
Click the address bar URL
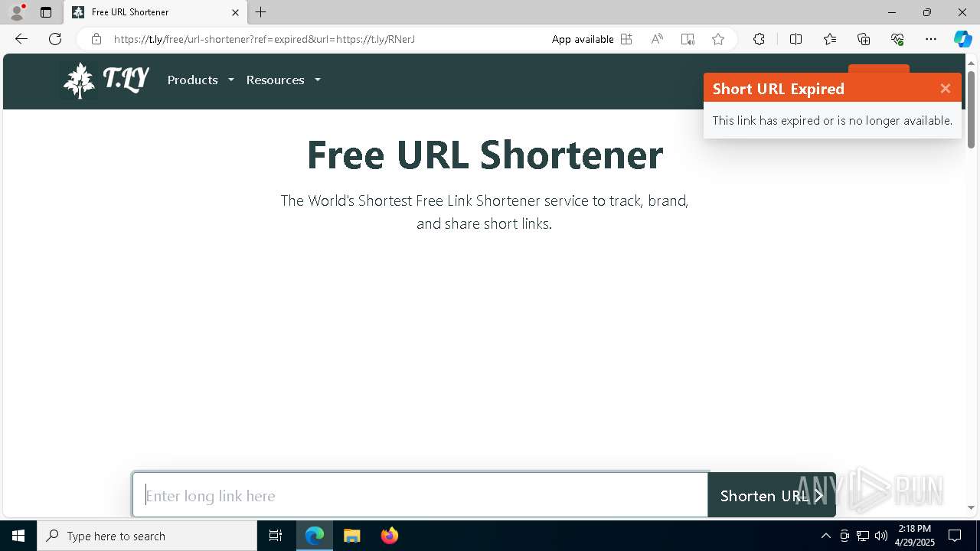264,39
